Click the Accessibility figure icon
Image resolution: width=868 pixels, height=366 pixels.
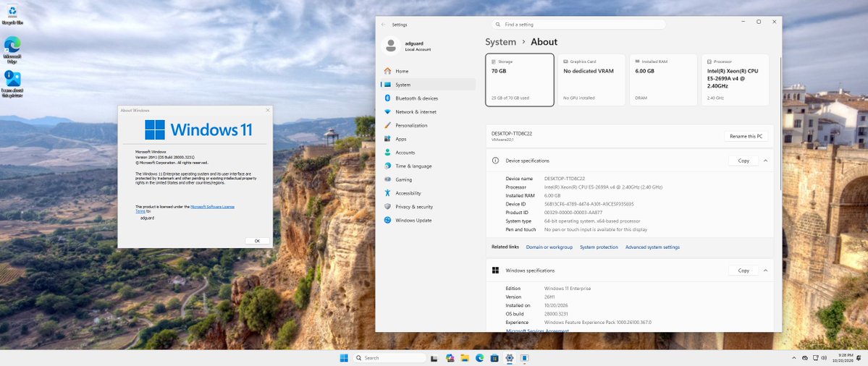click(387, 193)
